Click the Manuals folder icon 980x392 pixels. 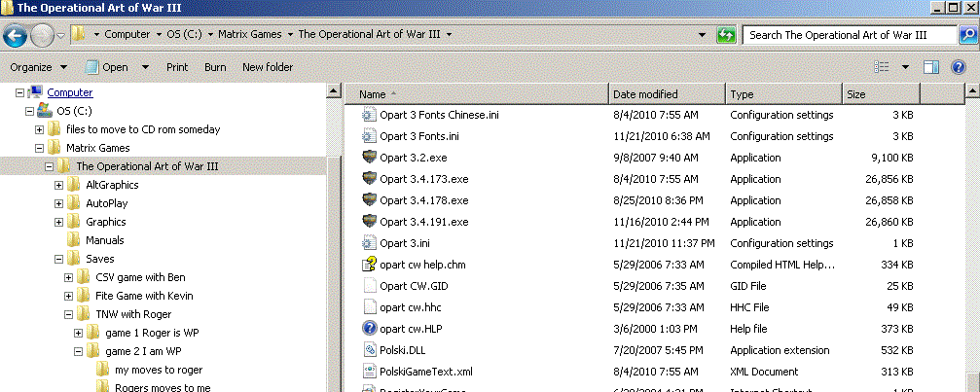[74, 240]
